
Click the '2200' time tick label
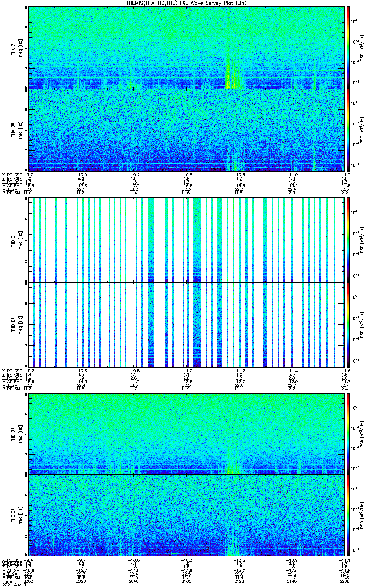tap(344, 581)
